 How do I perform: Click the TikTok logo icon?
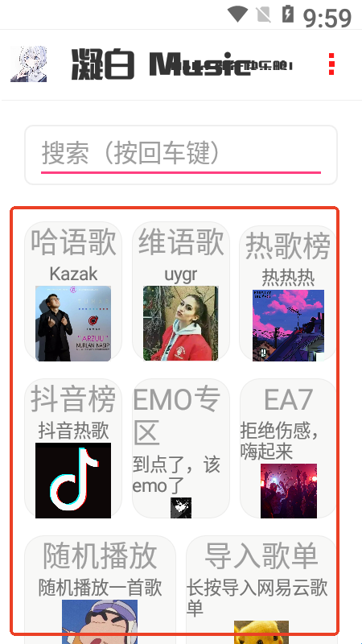click(x=73, y=481)
